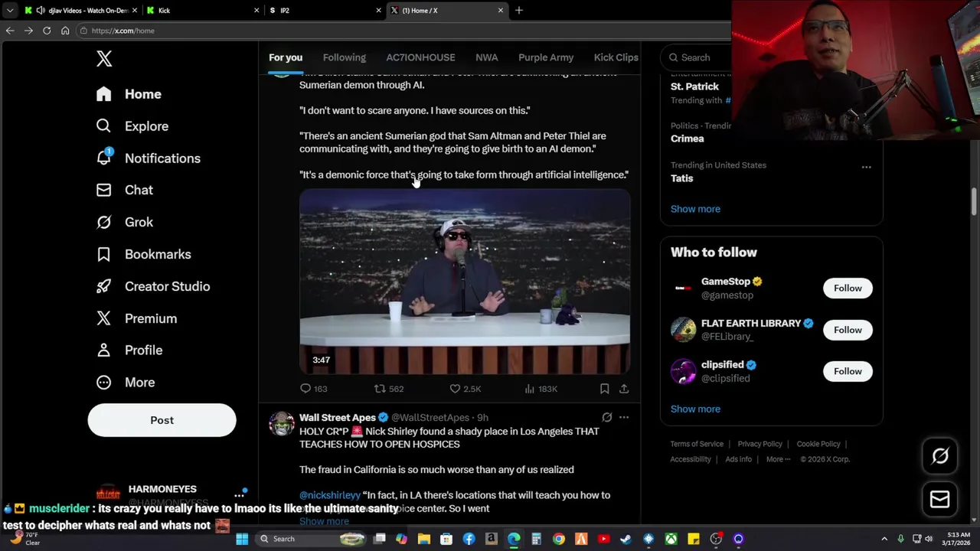Switch to the NWA tab
Screen dimensions: 980x551
486,57
